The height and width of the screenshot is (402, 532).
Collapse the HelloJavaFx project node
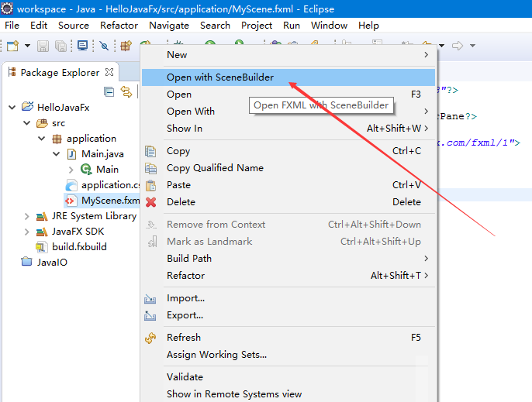[x=12, y=108]
